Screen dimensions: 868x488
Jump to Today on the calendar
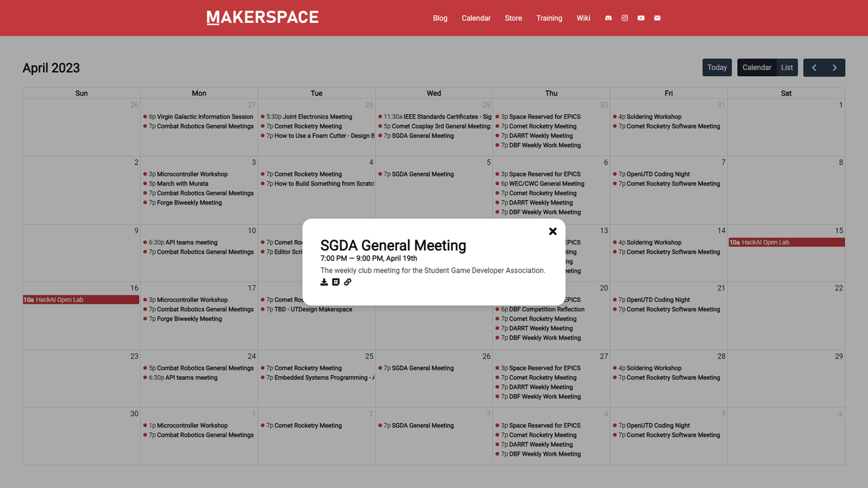(x=717, y=67)
